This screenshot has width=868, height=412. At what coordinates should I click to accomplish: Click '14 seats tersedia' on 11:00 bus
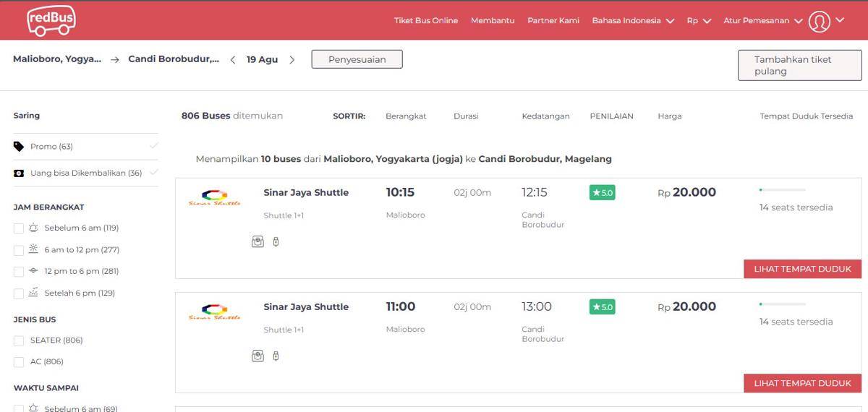click(x=796, y=322)
